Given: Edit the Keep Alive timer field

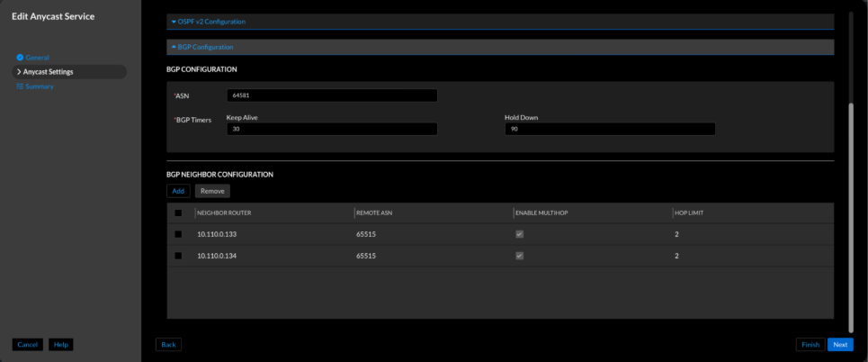Looking at the screenshot, I should tap(332, 129).
